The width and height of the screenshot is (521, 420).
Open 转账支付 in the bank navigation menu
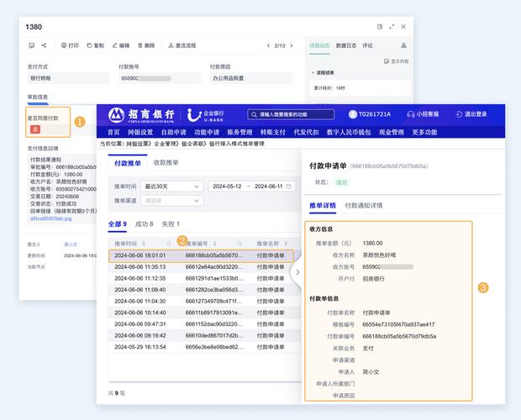click(273, 132)
